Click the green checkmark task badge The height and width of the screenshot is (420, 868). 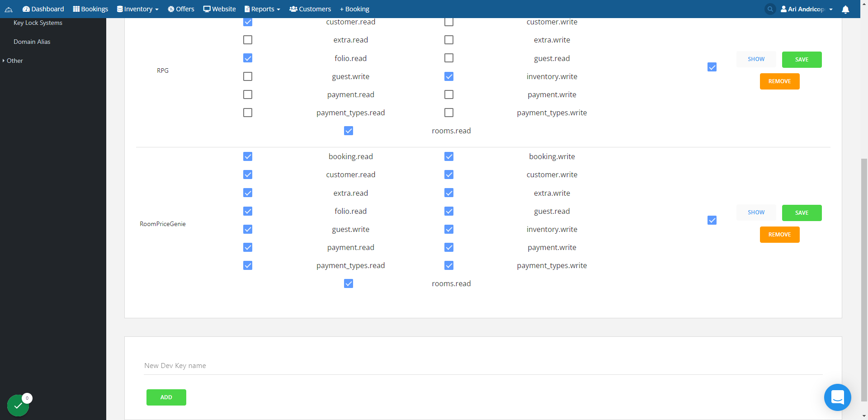pyautogui.click(x=18, y=406)
